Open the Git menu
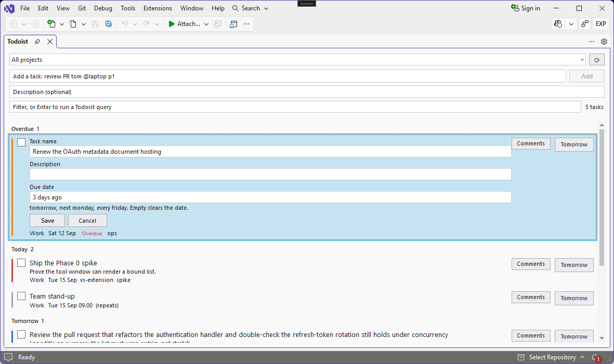Image resolution: width=614 pixels, height=364 pixels. pyautogui.click(x=82, y=8)
